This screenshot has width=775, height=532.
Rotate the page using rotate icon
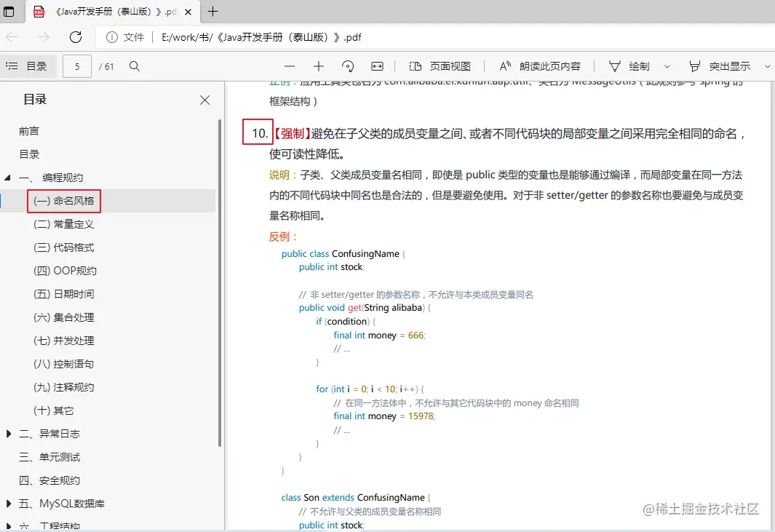pos(348,65)
